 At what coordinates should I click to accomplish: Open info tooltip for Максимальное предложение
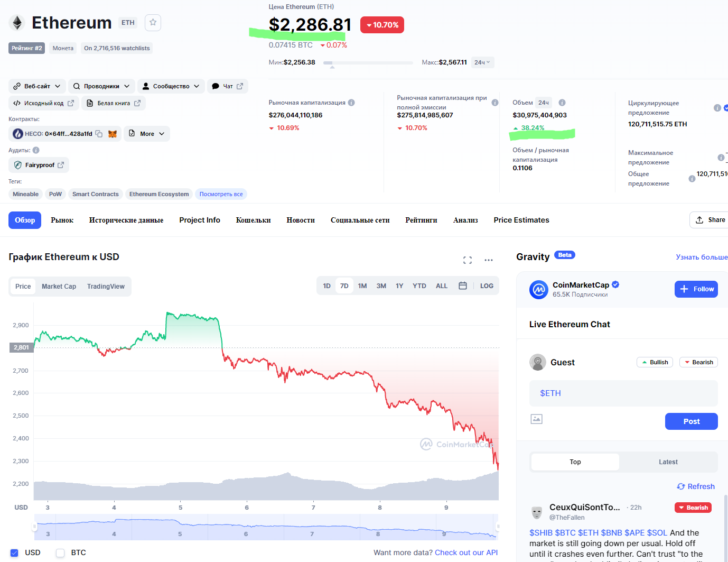(x=721, y=158)
